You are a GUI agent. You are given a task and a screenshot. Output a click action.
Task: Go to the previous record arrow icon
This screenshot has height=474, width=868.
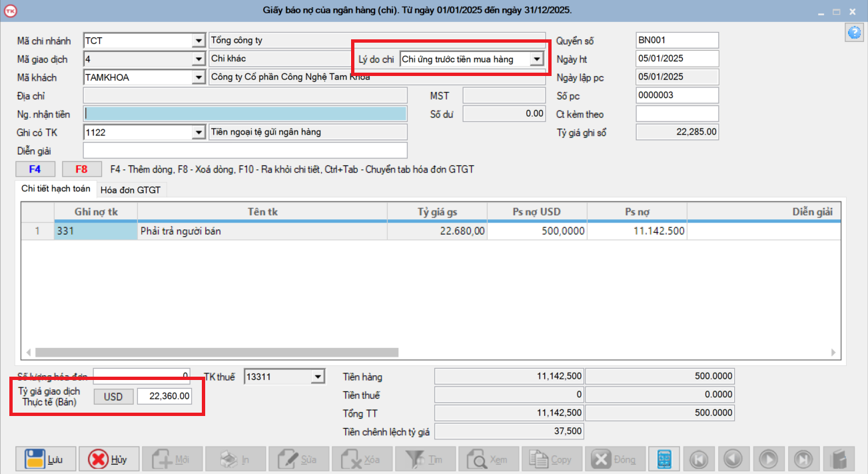(x=733, y=459)
